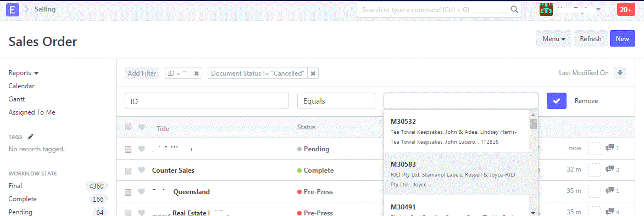Click the suggestion list scroll up arrow
The width and height of the screenshot is (644, 216).
pyautogui.click(x=533, y=115)
